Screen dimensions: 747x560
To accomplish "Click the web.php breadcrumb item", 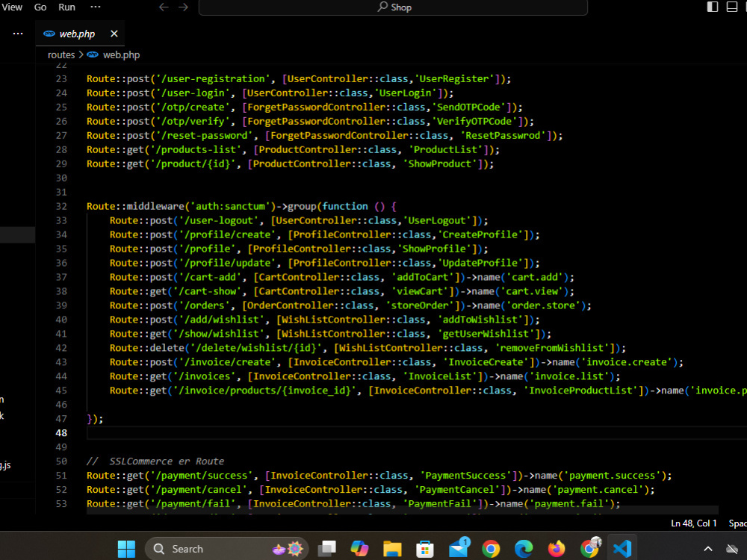I will click(x=122, y=55).
